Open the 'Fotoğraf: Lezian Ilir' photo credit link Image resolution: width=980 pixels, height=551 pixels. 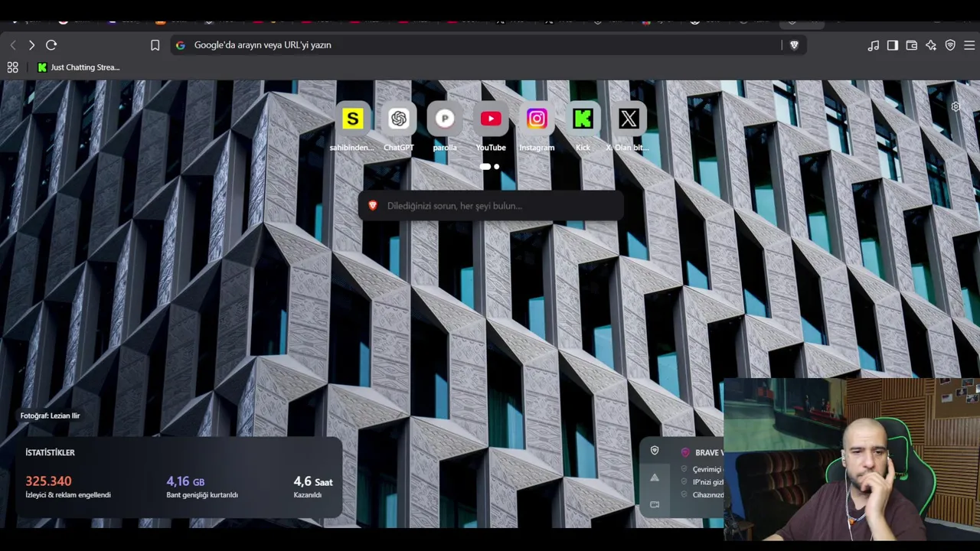50,416
